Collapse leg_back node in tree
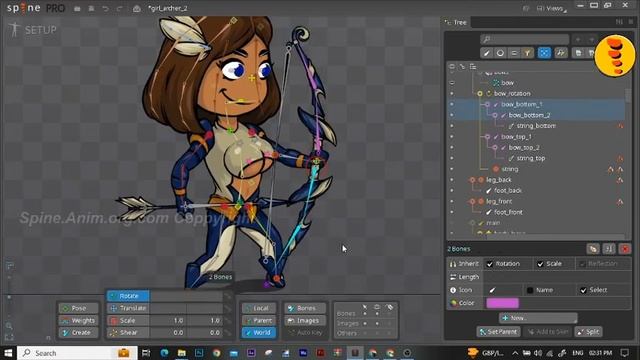 (472, 180)
